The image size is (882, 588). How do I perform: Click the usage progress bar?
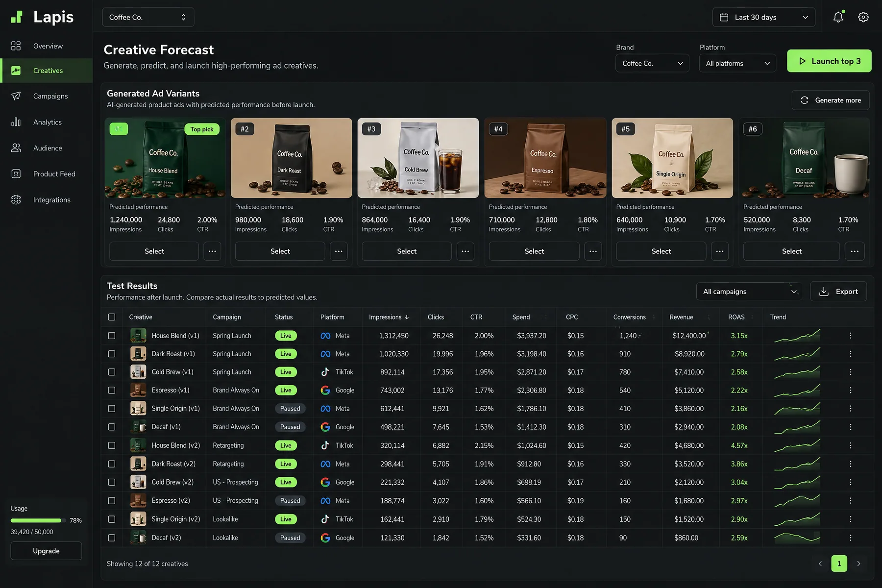click(x=38, y=520)
